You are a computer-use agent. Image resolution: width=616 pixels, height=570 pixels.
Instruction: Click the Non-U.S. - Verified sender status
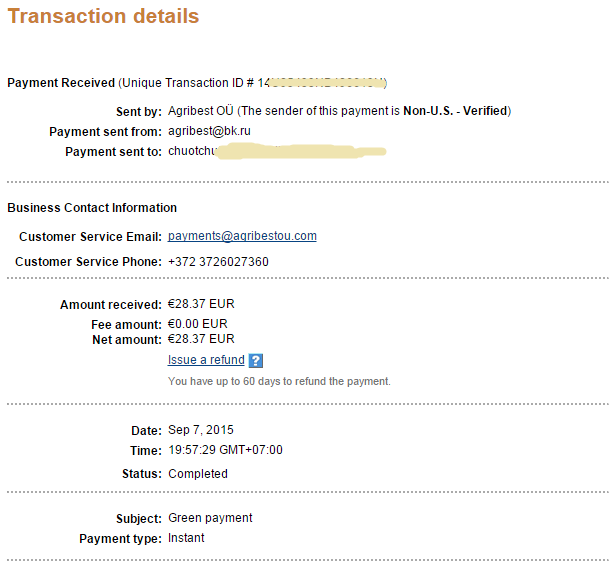(x=456, y=110)
